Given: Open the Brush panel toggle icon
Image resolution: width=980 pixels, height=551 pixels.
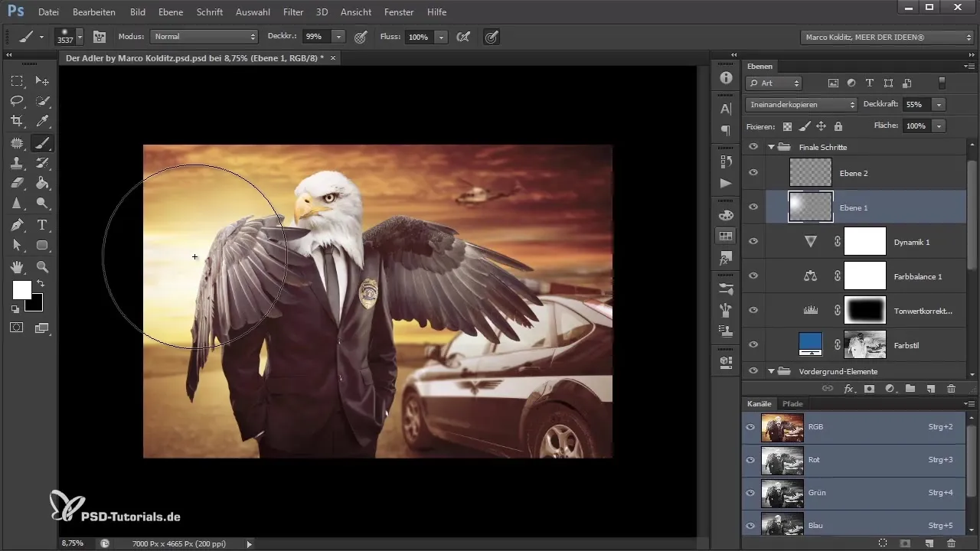Looking at the screenshot, I should pos(100,36).
